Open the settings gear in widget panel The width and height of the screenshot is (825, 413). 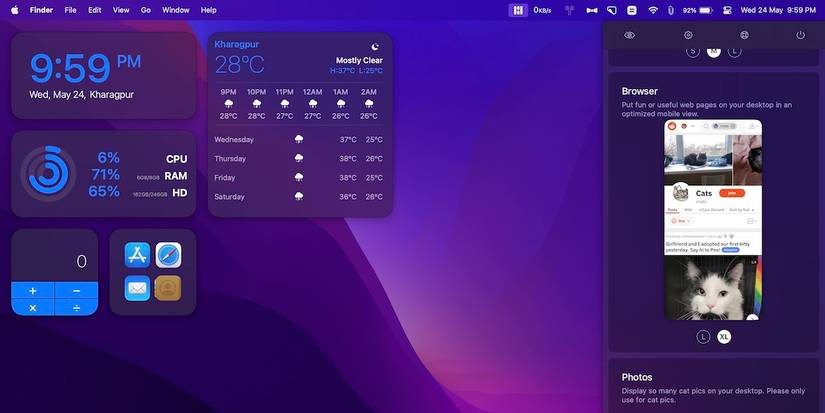[688, 35]
